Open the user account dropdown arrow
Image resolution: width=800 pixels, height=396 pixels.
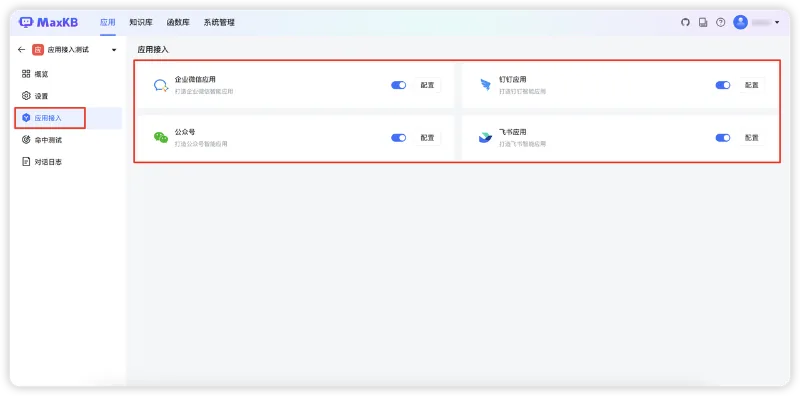[777, 22]
